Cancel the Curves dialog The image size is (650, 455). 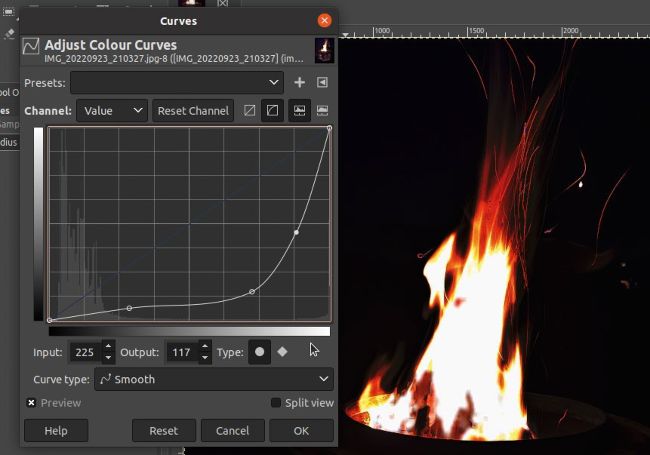click(x=233, y=431)
